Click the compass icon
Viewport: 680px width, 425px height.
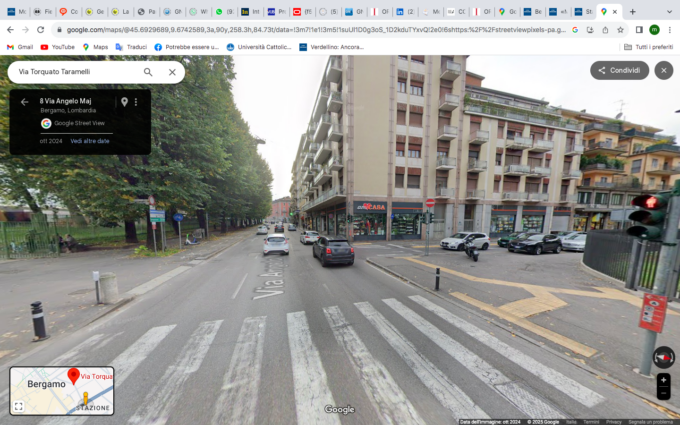pyautogui.click(x=663, y=356)
